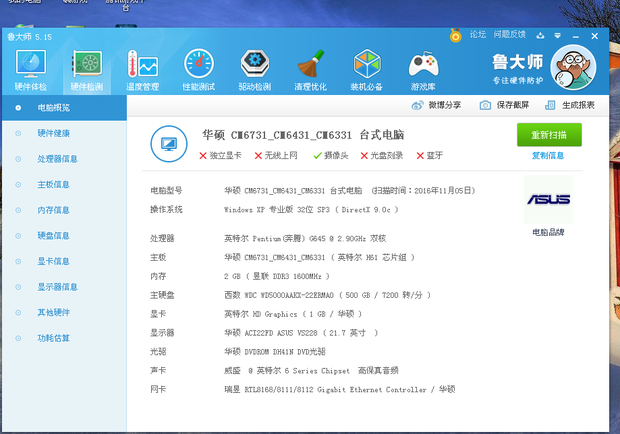Open the 硬件体检 hardware checkup icon

click(31, 70)
